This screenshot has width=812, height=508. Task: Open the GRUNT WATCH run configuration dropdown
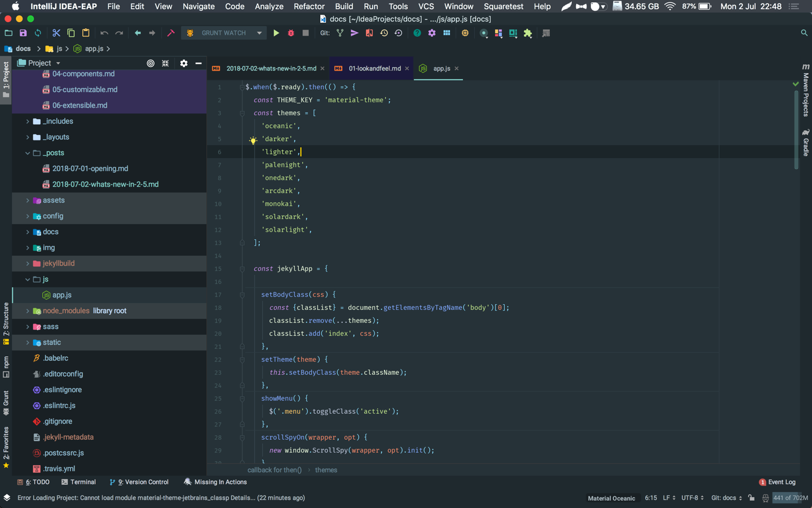pos(259,33)
